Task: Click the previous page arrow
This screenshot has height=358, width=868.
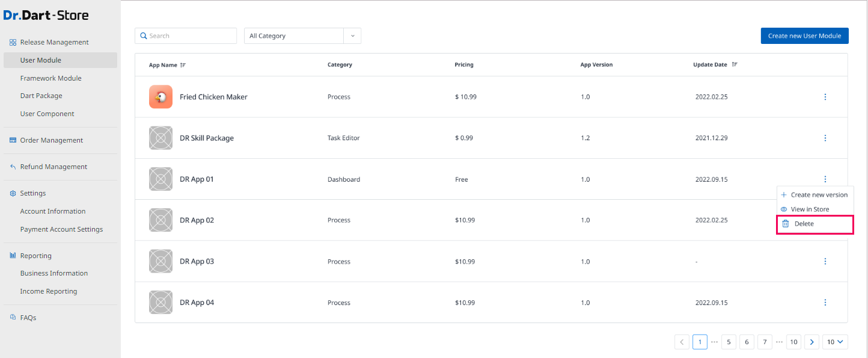Action: (x=682, y=342)
